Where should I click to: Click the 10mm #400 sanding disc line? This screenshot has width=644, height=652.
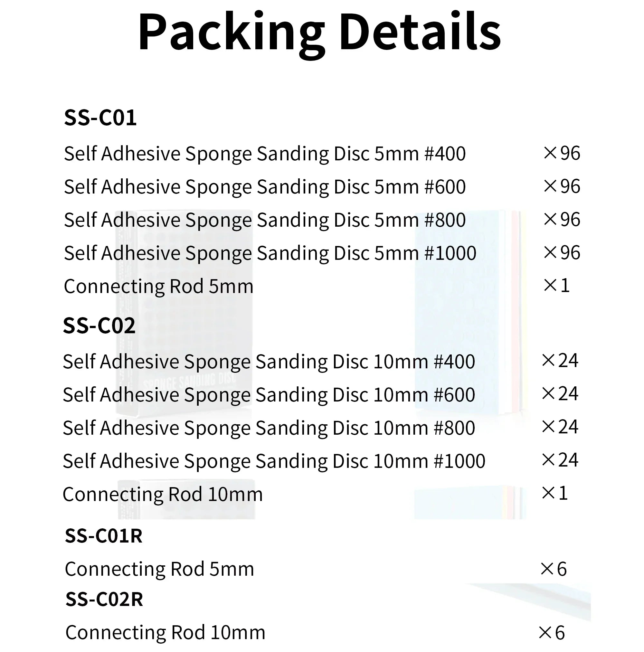pyautogui.click(x=269, y=362)
